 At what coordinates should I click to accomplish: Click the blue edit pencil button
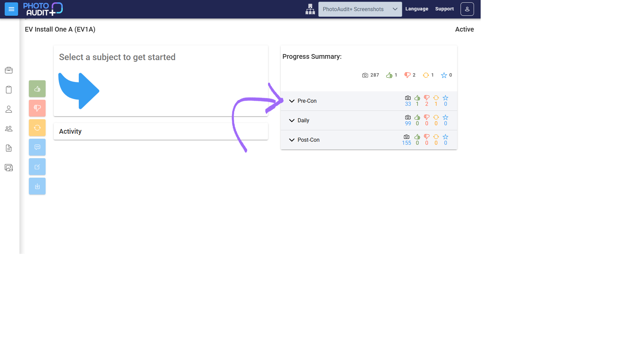point(37,167)
